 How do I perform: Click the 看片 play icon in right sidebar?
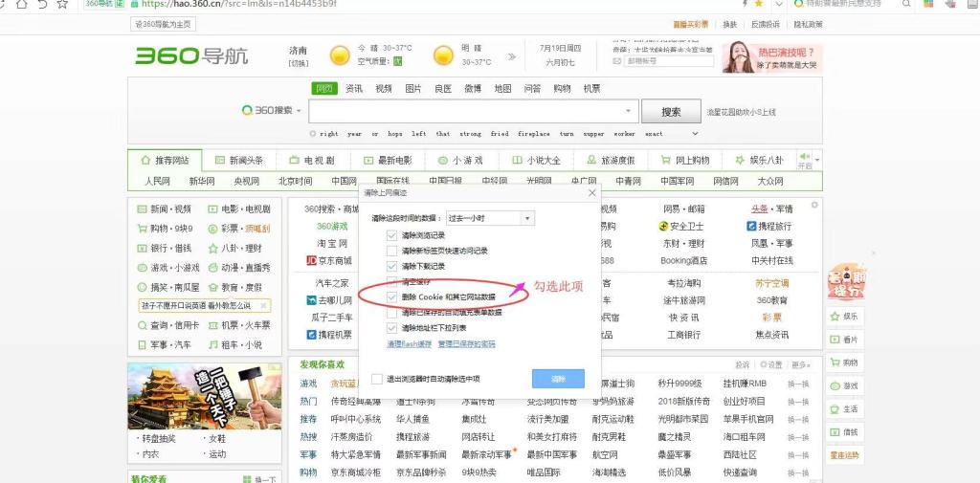tap(834, 340)
